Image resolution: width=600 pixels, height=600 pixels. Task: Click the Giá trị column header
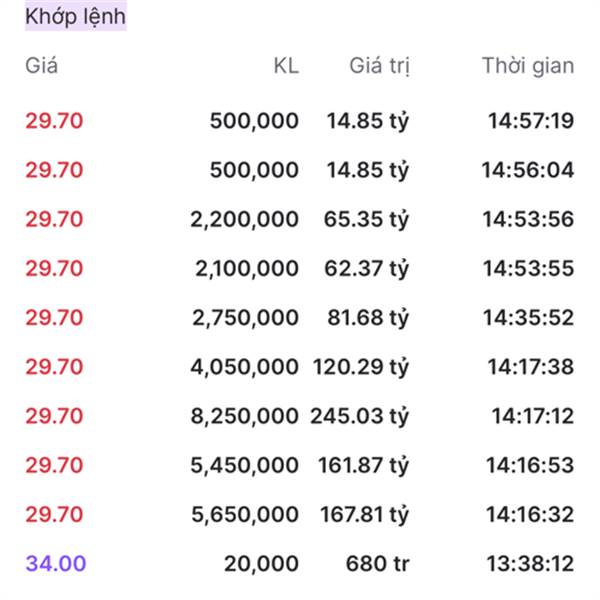tap(379, 66)
